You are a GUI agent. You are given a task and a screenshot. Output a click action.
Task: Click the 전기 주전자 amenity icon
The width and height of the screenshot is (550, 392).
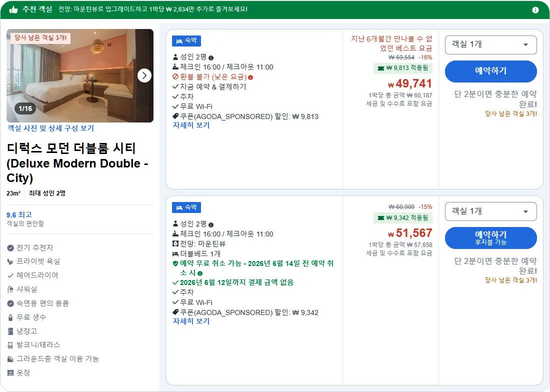[x=10, y=248]
